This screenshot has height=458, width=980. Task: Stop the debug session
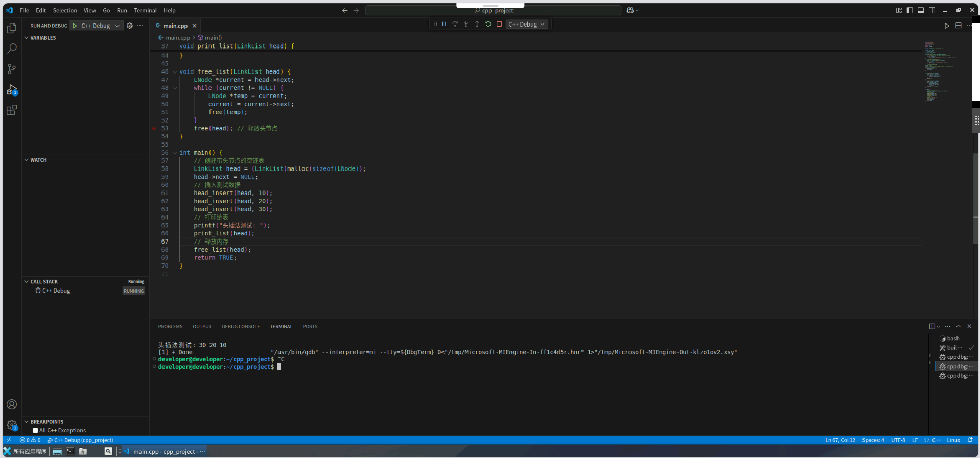pos(499,24)
